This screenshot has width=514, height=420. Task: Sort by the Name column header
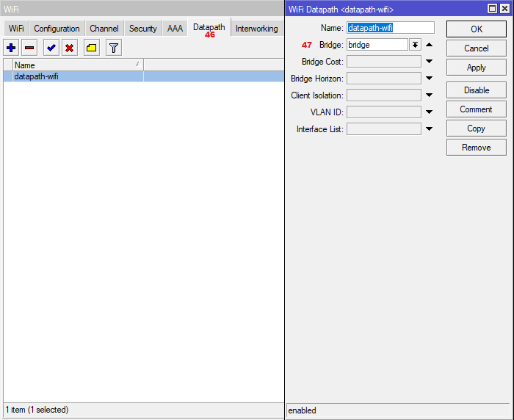point(73,65)
